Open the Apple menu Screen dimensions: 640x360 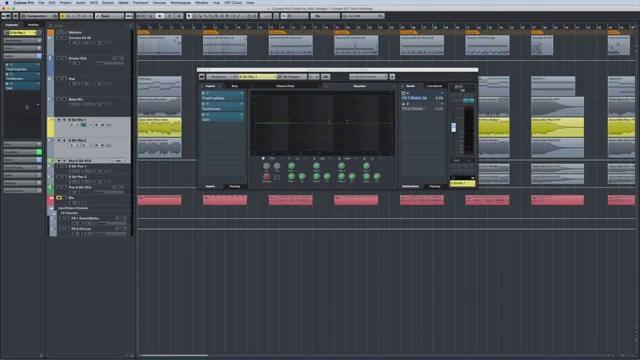coord(7,2)
